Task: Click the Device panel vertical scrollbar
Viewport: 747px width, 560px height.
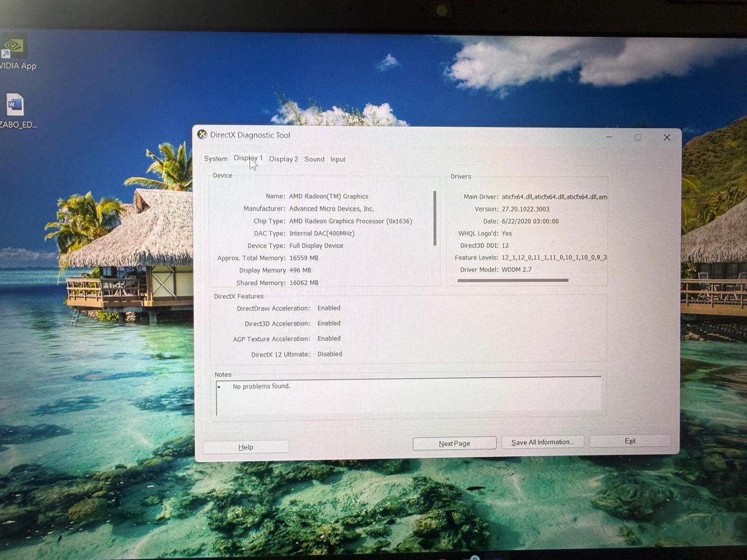Action: [435, 218]
